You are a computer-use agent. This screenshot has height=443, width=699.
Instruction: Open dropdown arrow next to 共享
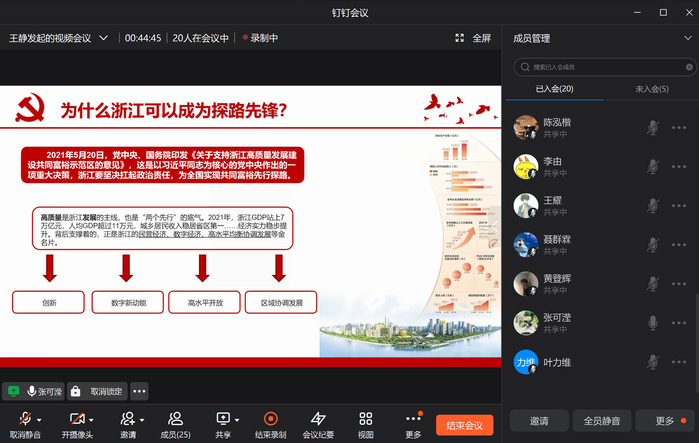pyautogui.click(x=237, y=419)
